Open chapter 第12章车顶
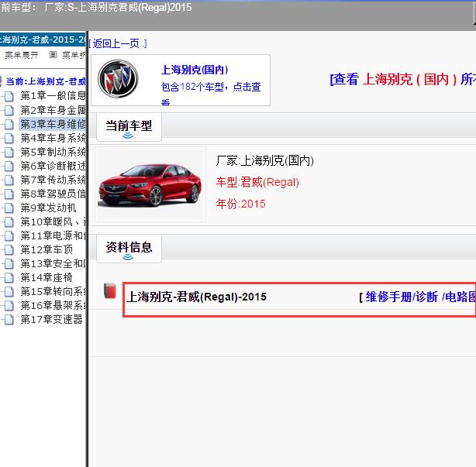Screen dimensions: 476x467 (47, 250)
